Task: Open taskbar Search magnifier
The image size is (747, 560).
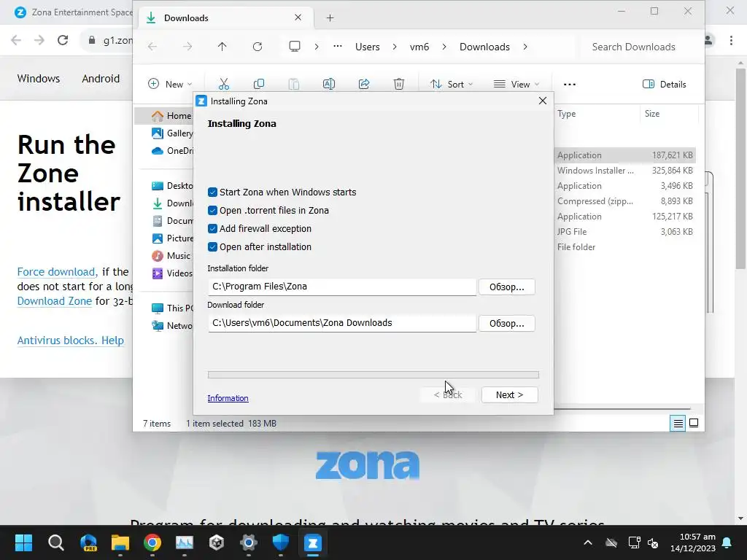Action: pos(56,542)
